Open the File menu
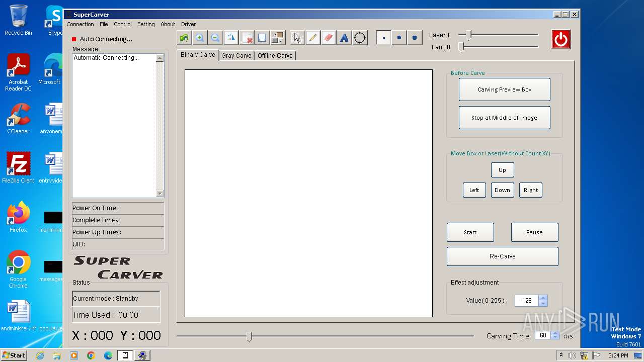The height and width of the screenshot is (362, 644). point(104,24)
